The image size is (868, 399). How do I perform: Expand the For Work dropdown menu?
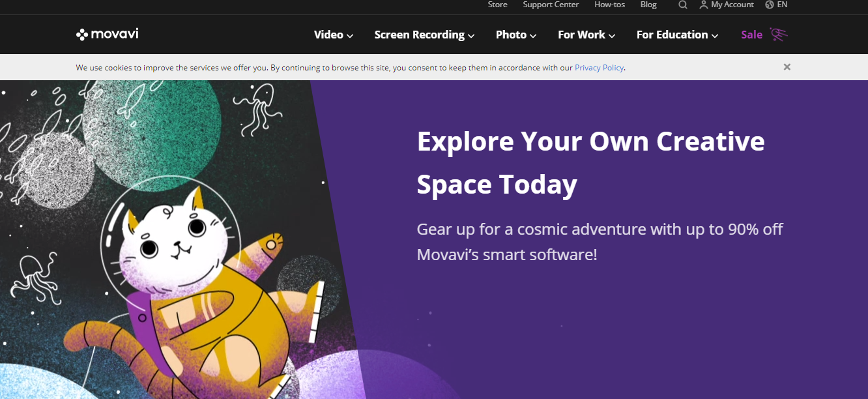tap(586, 35)
